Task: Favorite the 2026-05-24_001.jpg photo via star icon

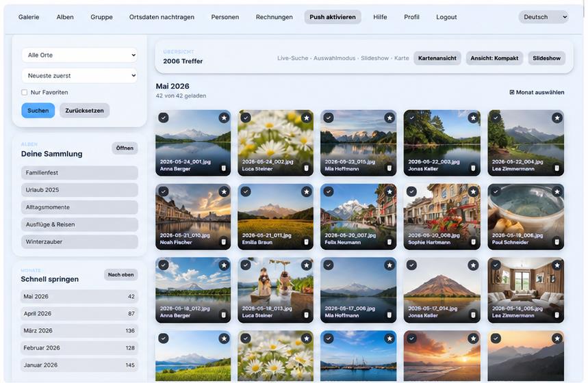Action: pos(224,118)
